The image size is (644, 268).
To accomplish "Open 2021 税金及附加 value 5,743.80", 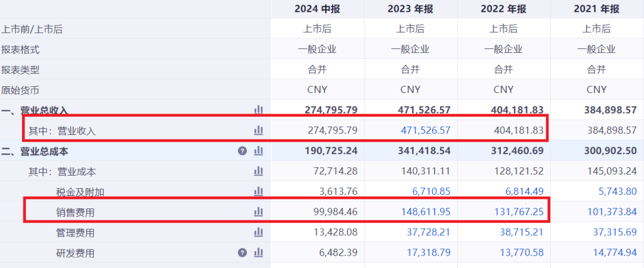I will pyautogui.click(x=617, y=191).
